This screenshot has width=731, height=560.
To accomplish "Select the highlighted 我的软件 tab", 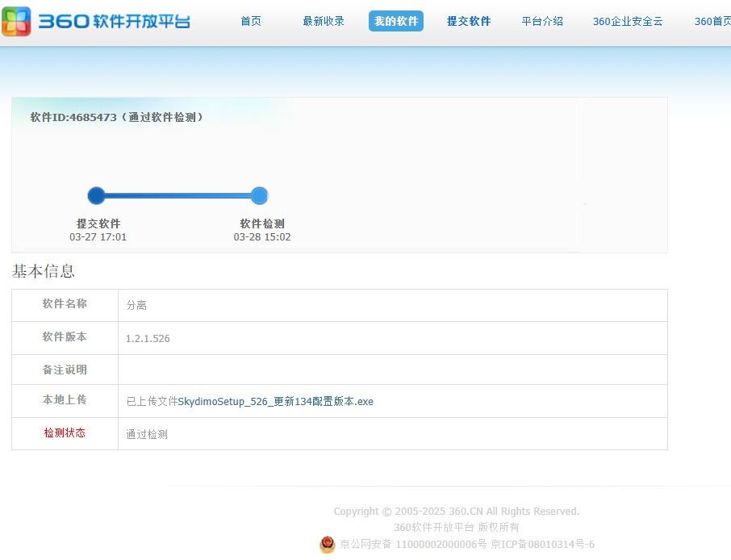I will pos(396,21).
